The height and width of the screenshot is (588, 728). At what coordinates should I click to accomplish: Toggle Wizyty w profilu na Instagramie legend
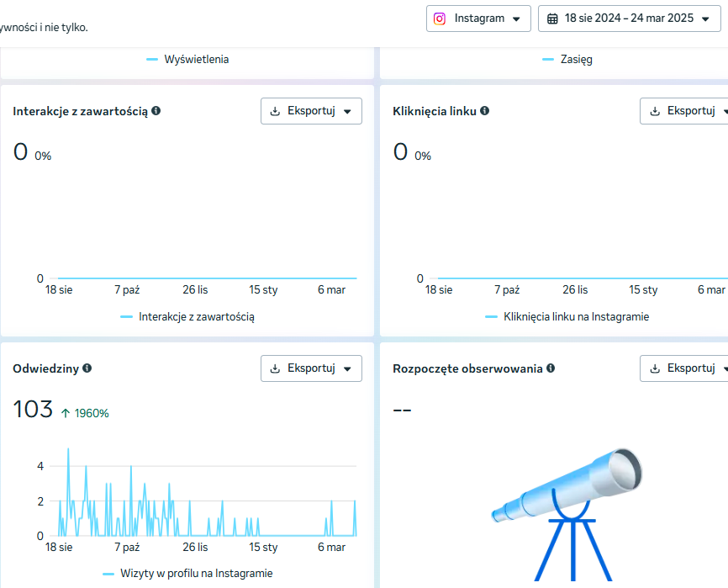click(x=187, y=574)
